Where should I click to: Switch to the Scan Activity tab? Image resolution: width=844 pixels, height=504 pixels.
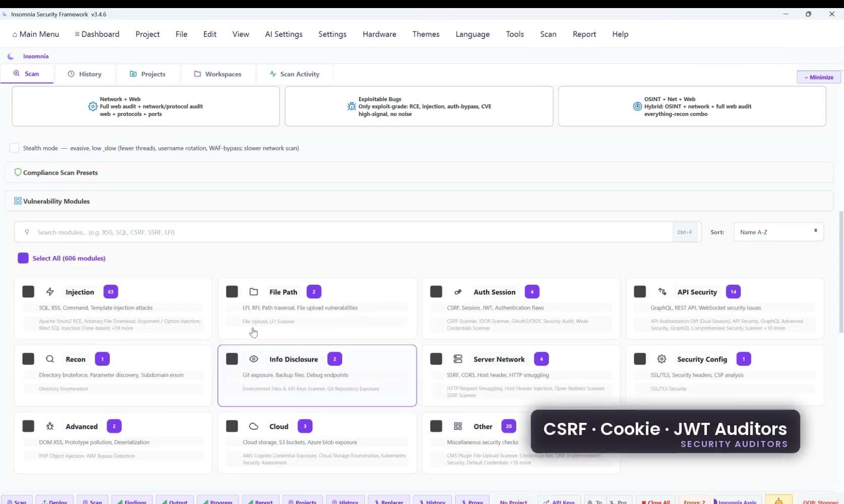(294, 74)
